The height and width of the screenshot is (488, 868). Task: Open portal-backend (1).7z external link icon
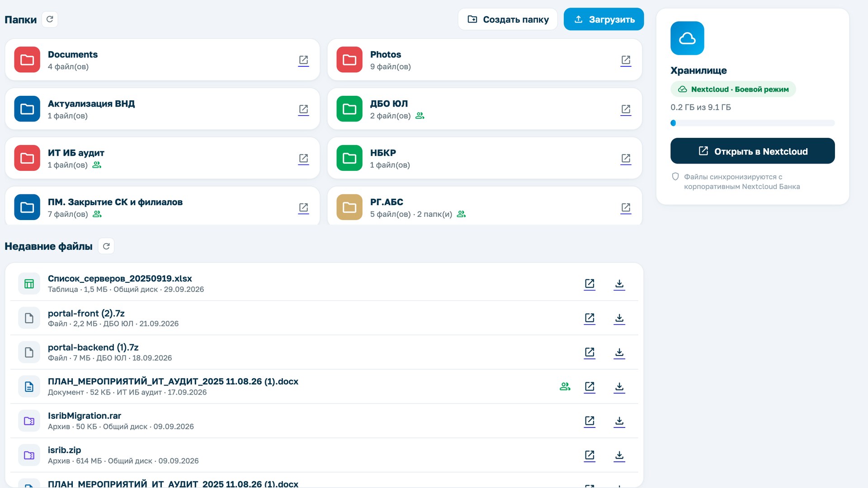click(x=590, y=352)
